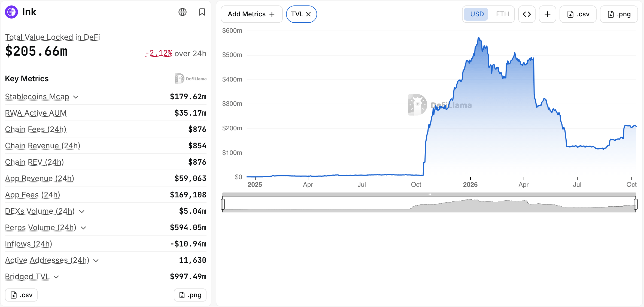Expand Stablecoins Mcap breakdown chevron
The image size is (644, 307).
pos(76,97)
